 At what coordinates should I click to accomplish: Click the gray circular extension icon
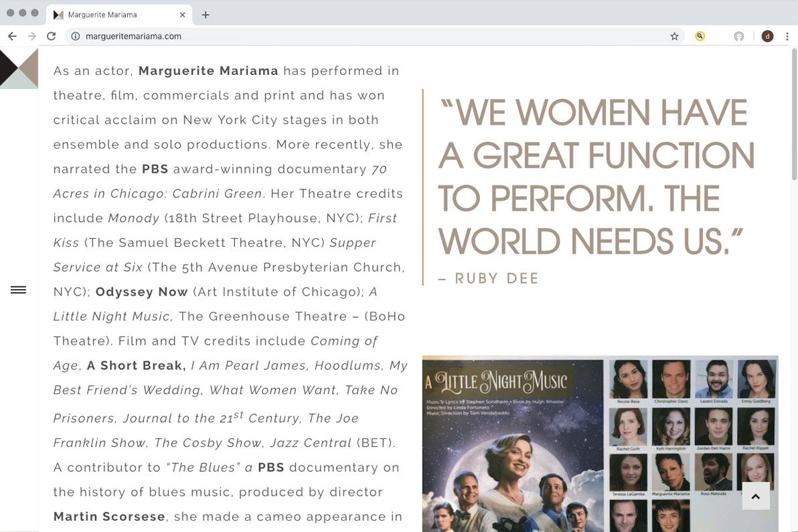coord(738,36)
